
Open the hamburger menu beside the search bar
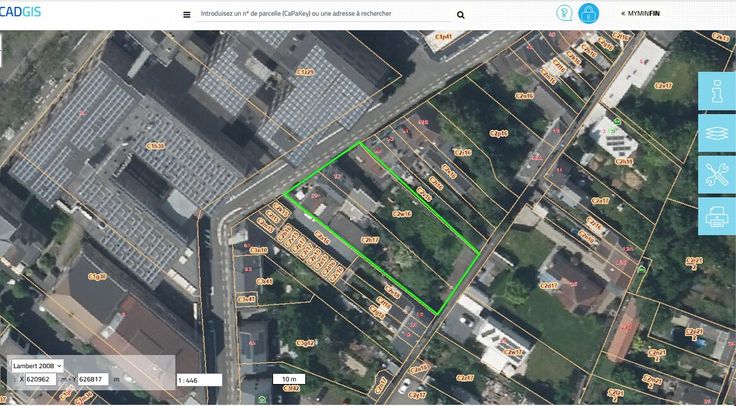[x=187, y=15]
